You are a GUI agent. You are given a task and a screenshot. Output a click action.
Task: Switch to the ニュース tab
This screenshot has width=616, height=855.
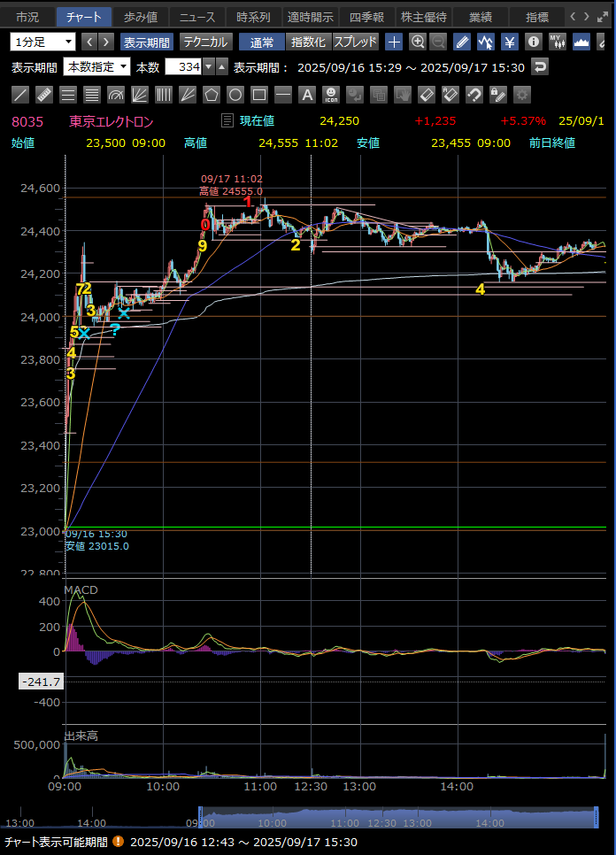pyautogui.click(x=196, y=17)
